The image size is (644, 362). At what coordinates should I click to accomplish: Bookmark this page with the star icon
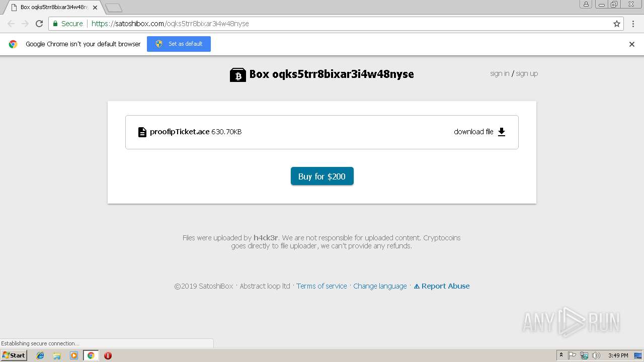[617, 24]
